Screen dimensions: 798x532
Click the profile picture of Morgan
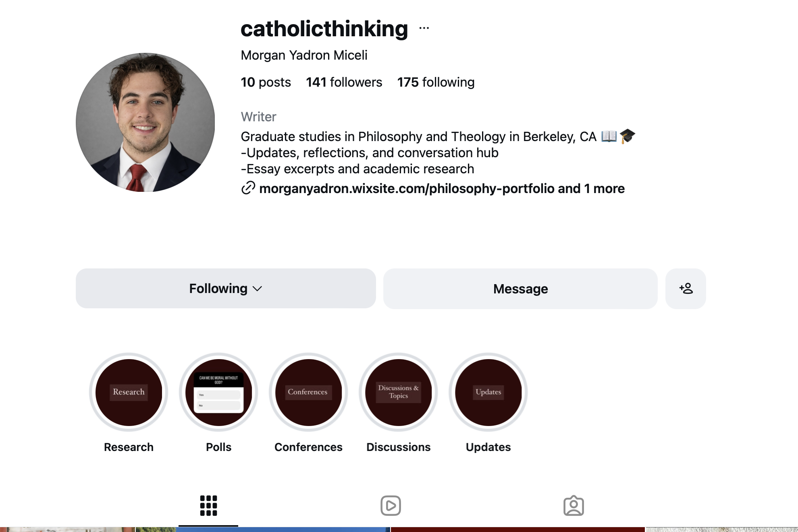click(145, 122)
